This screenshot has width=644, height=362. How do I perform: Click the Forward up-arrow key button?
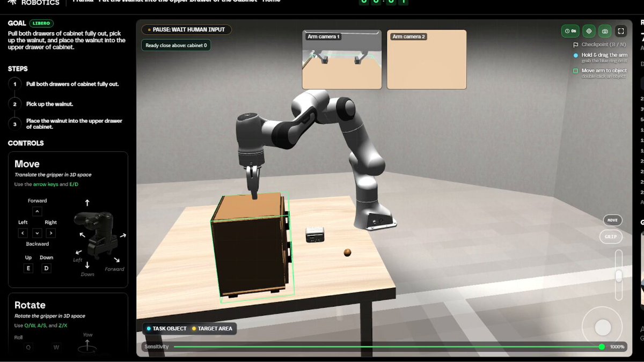[x=37, y=211]
